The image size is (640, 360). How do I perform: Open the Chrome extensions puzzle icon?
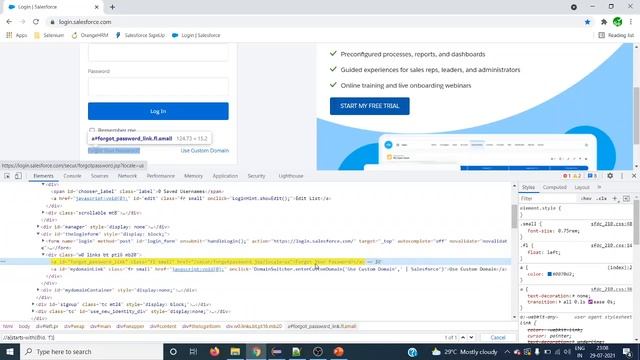604,22
